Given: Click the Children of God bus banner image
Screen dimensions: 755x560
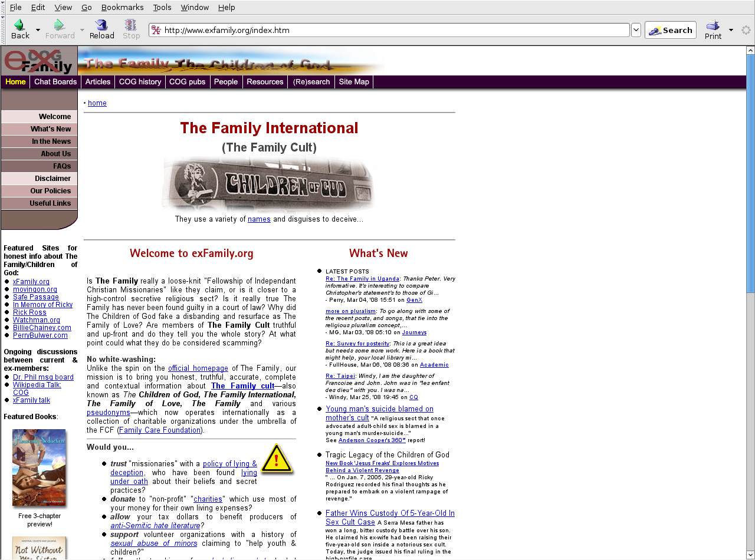Looking at the screenshot, I should pos(269,184).
